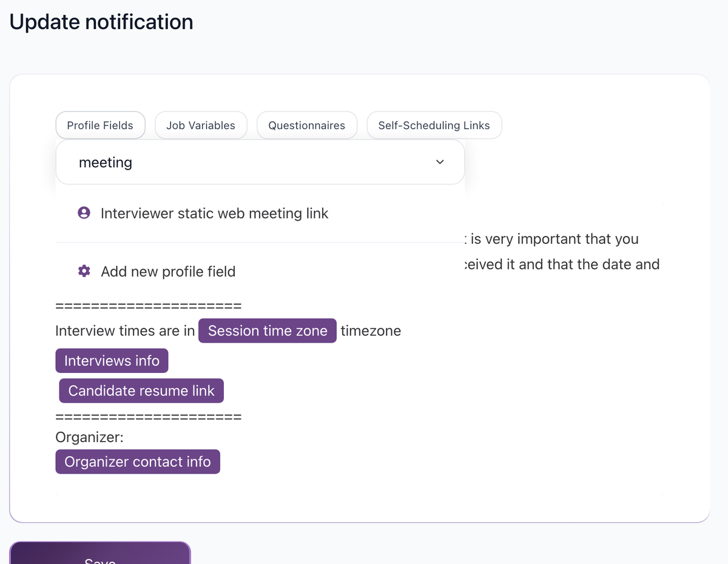Open the Self-Scheduling Links tab
Viewport: 728px width, 564px height.
(434, 126)
